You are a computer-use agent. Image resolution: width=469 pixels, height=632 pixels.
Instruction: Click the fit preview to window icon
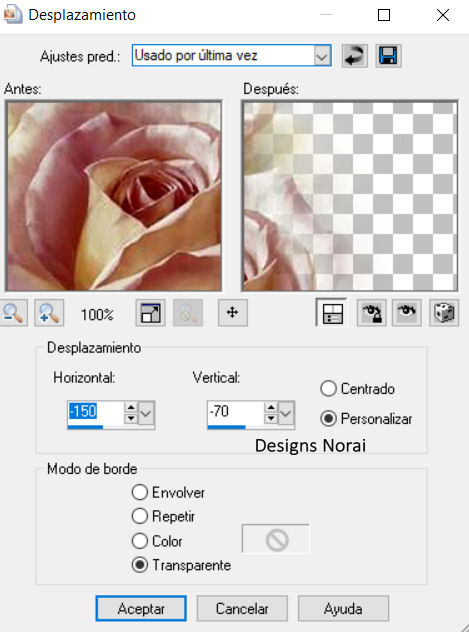pyautogui.click(x=150, y=313)
